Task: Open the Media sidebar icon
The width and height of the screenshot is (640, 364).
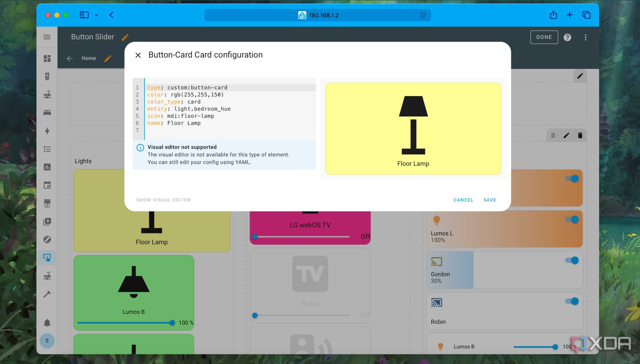Action: [x=47, y=222]
